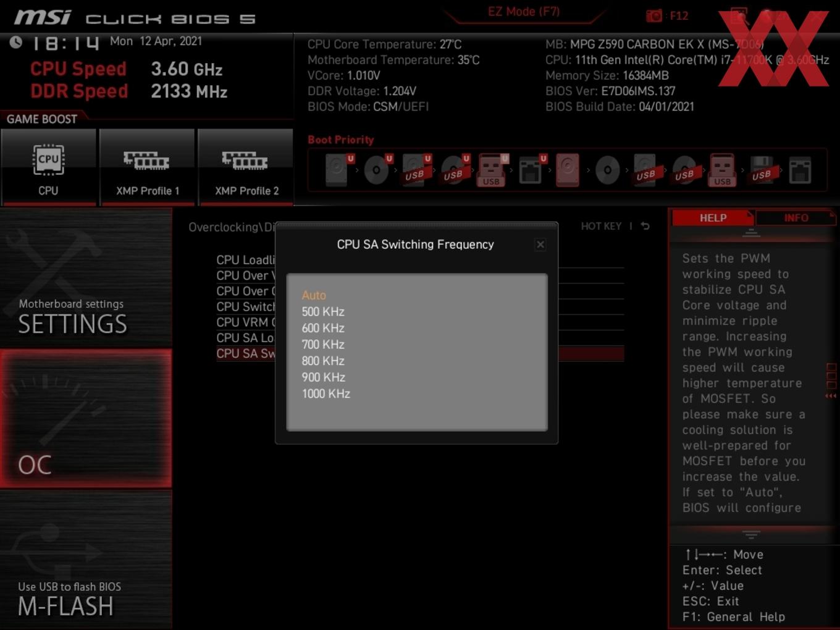Click the CPU Core Temperature reading
Viewport: 840px width, 630px height.
384,44
